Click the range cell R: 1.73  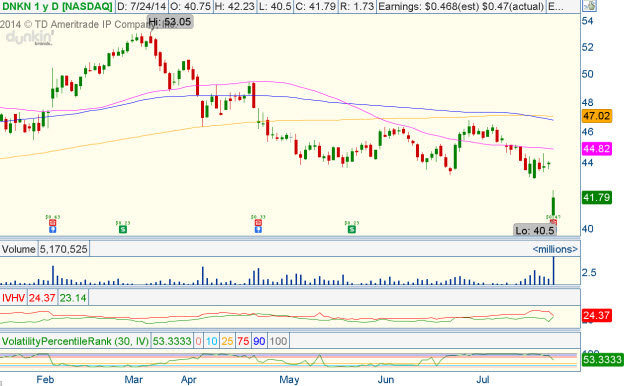pyautogui.click(x=358, y=6)
